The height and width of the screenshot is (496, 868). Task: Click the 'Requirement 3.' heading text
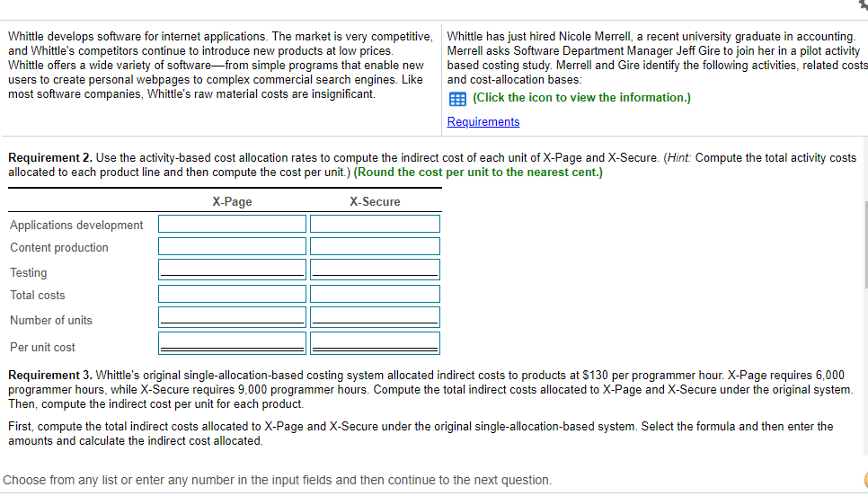pyautogui.click(x=50, y=376)
